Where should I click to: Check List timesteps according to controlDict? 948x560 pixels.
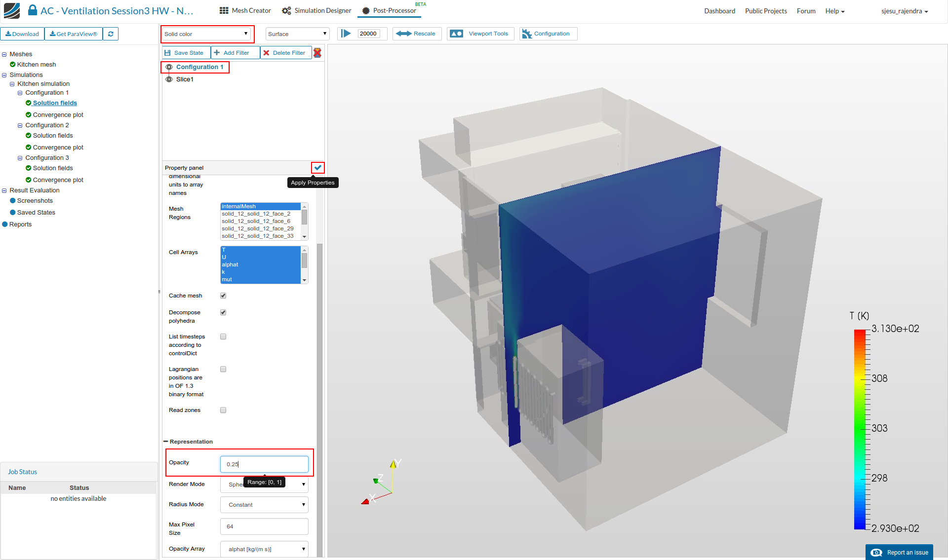click(x=223, y=336)
